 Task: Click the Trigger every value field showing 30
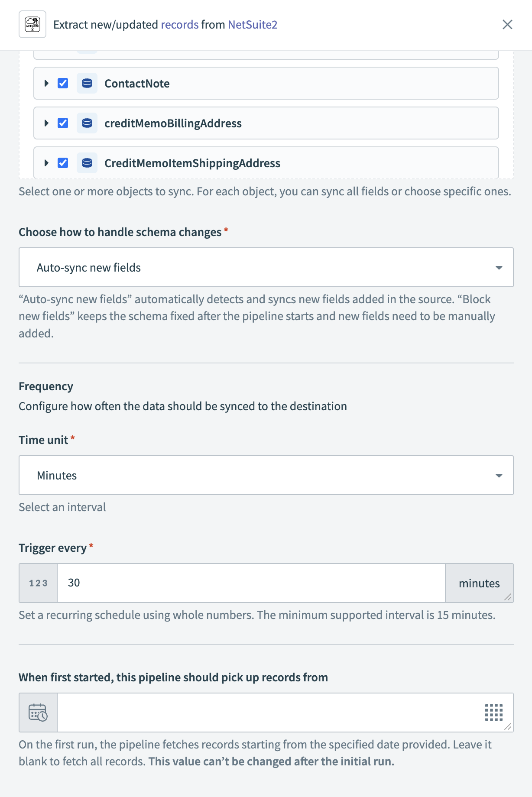point(251,583)
